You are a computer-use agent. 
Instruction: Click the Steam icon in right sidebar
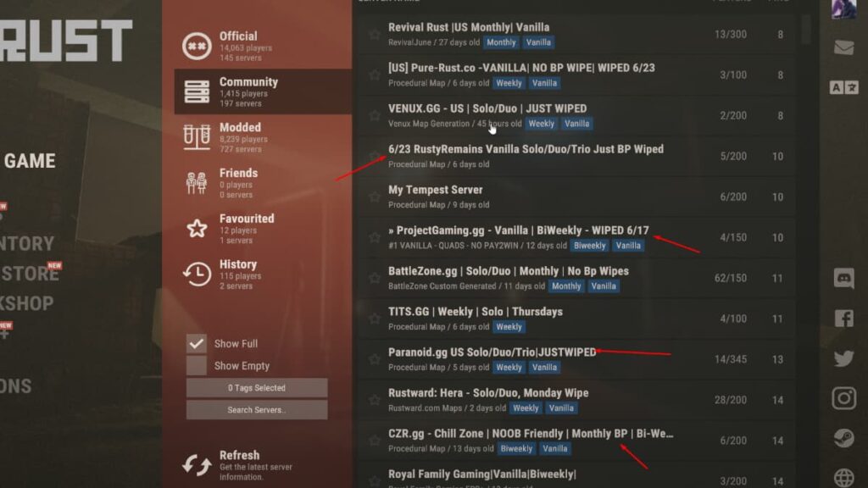tap(844, 437)
